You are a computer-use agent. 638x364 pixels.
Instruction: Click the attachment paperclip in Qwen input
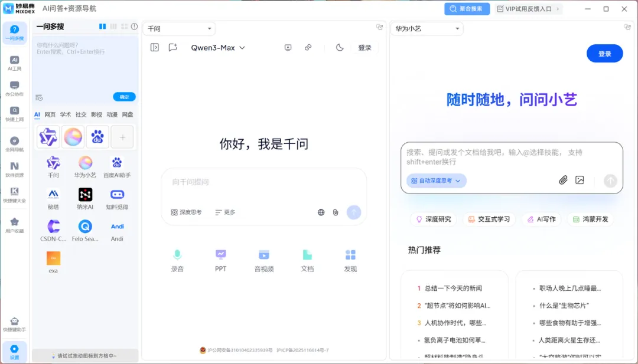click(x=336, y=212)
